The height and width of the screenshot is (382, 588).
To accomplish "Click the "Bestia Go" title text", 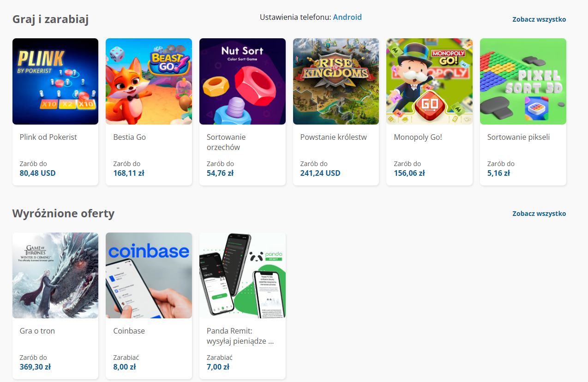I will tap(130, 137).
